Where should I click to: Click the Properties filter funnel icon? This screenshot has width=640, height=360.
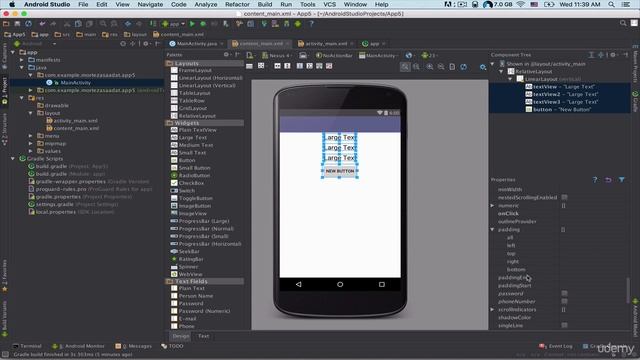621,180
